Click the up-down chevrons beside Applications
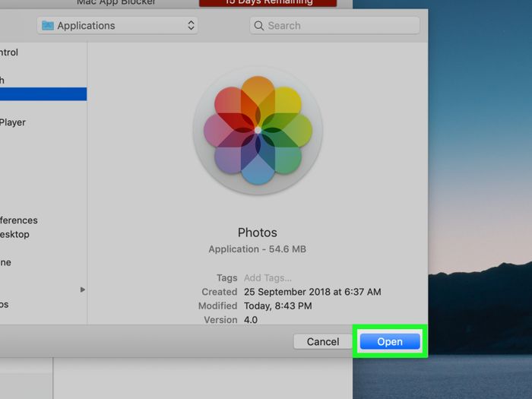This screenshot has height=399, width=532. (191, 26)
